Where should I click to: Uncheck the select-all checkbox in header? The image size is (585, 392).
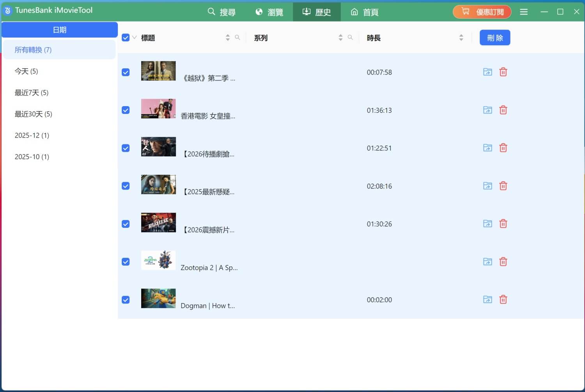coord(126,38)
